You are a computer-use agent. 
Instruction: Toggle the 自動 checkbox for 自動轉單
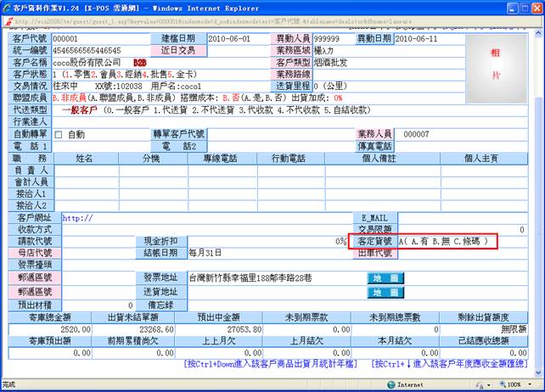point(59,135)
